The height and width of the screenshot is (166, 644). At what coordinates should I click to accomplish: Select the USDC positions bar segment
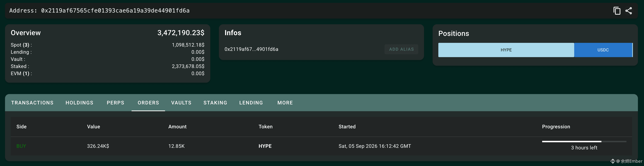click(x=603, y=50)
